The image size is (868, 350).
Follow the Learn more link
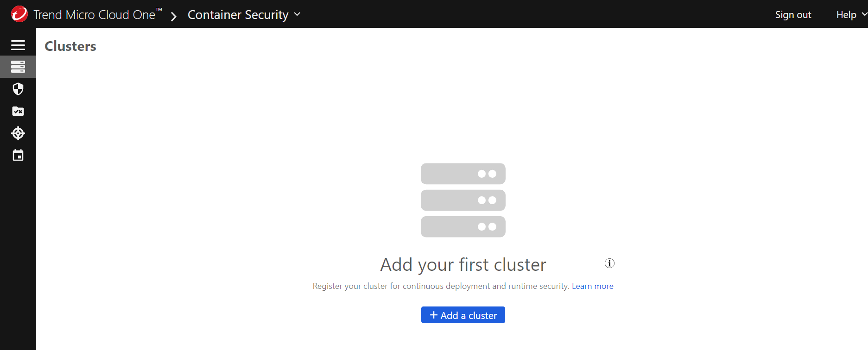click(592, 286)
